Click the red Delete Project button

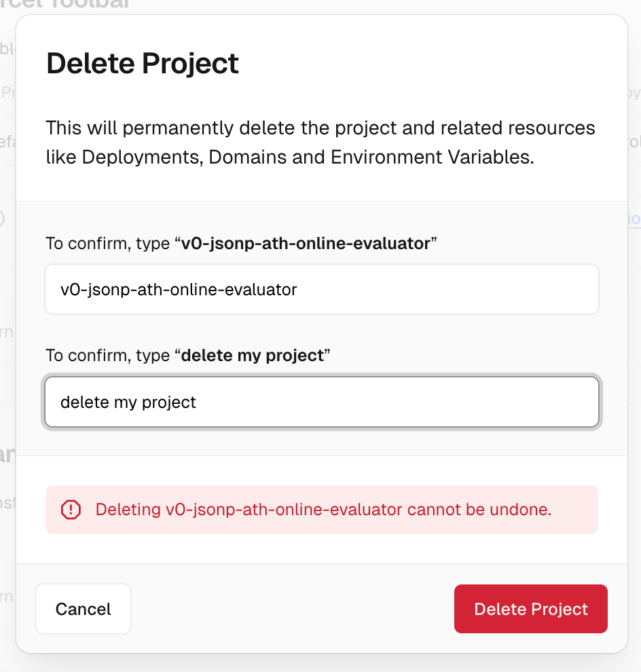[x=530, y=609]
